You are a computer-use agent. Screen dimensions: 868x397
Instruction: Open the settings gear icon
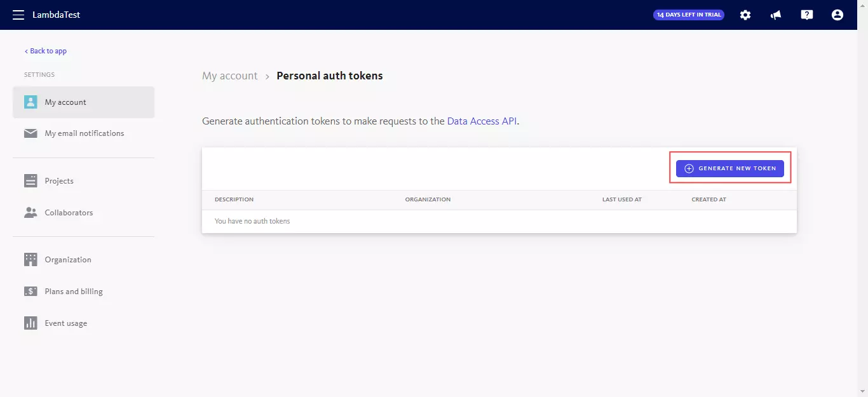(x=745, y=15)
